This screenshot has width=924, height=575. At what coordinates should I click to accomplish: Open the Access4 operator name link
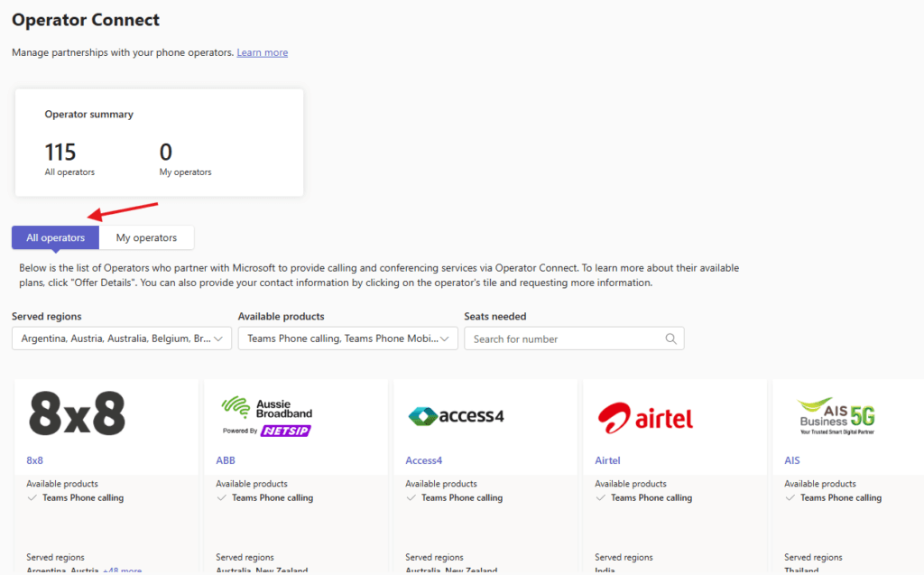423,460
